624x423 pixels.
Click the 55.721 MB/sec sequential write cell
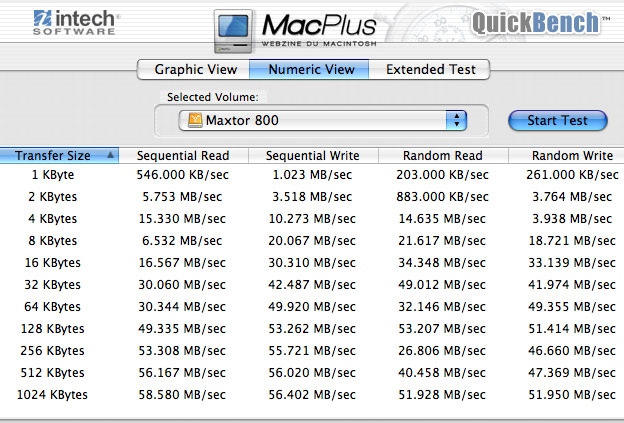tap(312, 351)
